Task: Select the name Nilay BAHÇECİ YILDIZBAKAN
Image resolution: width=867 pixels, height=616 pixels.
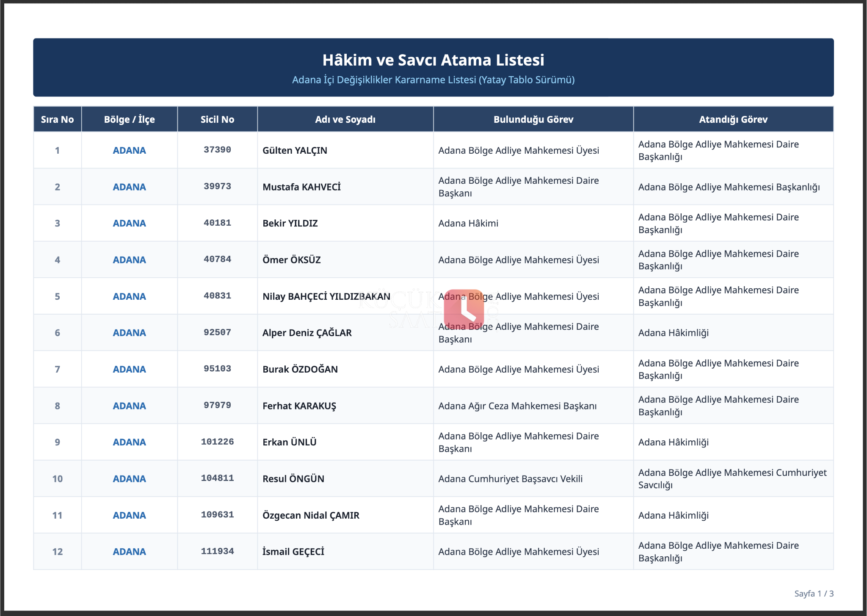Action: point(326,296)
